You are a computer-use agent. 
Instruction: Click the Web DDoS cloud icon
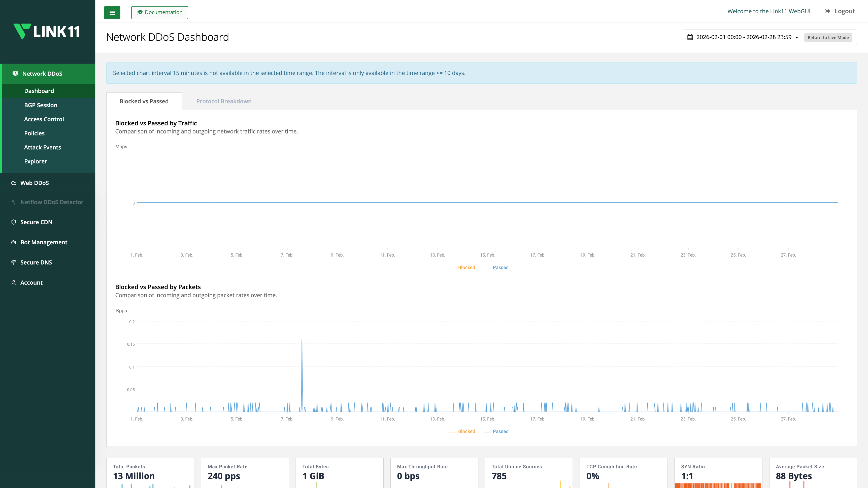(13, 183)
